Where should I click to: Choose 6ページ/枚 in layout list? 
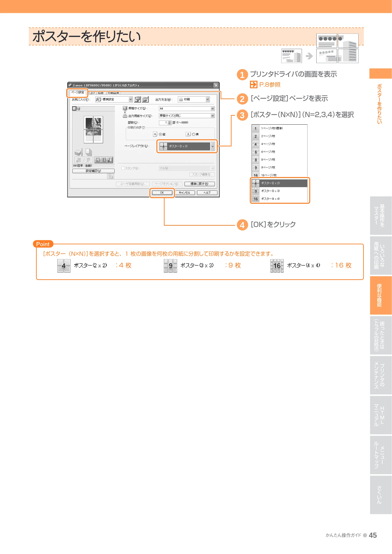pos(280,152)
